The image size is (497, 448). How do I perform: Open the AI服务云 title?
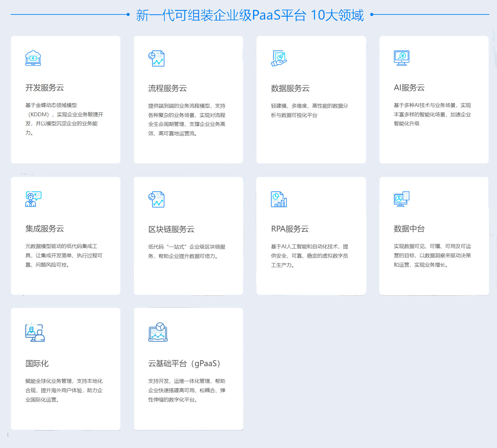tap(409, 88)
